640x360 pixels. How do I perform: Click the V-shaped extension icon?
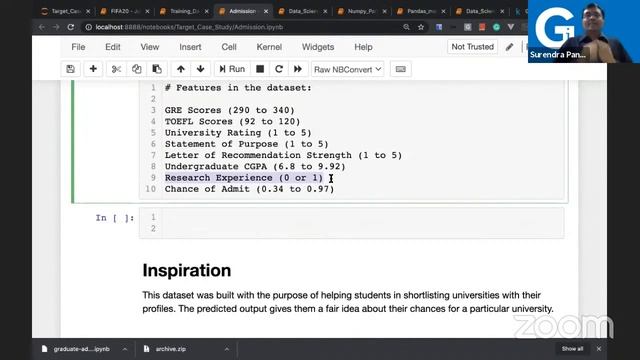(511, 27)
